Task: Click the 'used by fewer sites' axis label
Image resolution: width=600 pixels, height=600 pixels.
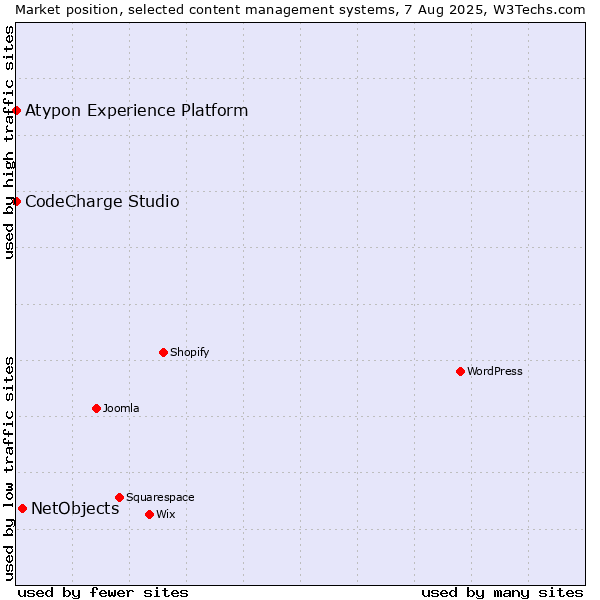Action: [x=103, y=593]
